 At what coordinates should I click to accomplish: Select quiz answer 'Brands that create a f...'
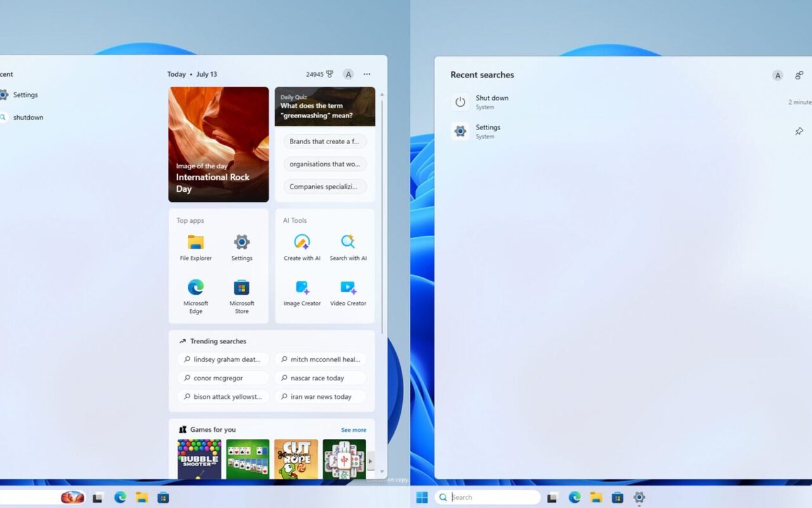pyautogui.click(x=325, y=142)
